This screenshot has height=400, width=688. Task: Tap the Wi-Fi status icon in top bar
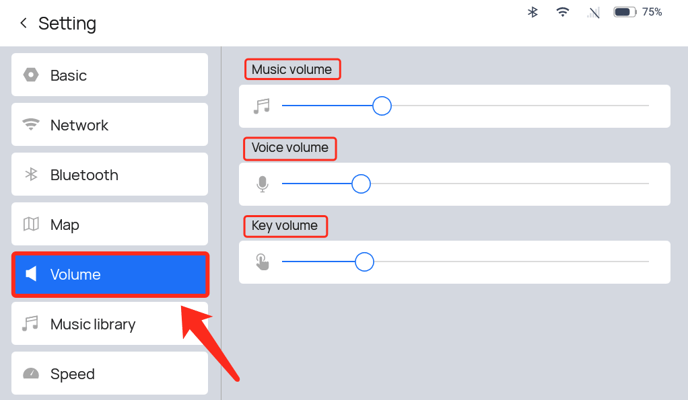[x=563, y=12]
